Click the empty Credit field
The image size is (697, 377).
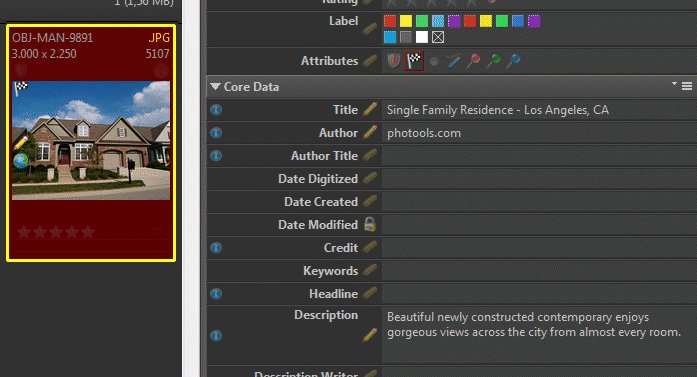(x=539, y=248)
